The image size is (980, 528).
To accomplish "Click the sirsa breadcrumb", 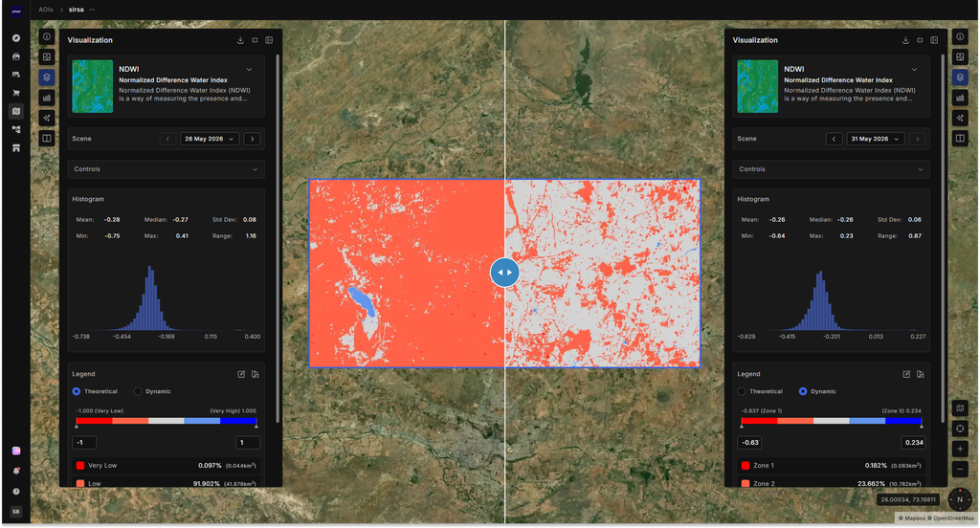I will click(77, 10).
